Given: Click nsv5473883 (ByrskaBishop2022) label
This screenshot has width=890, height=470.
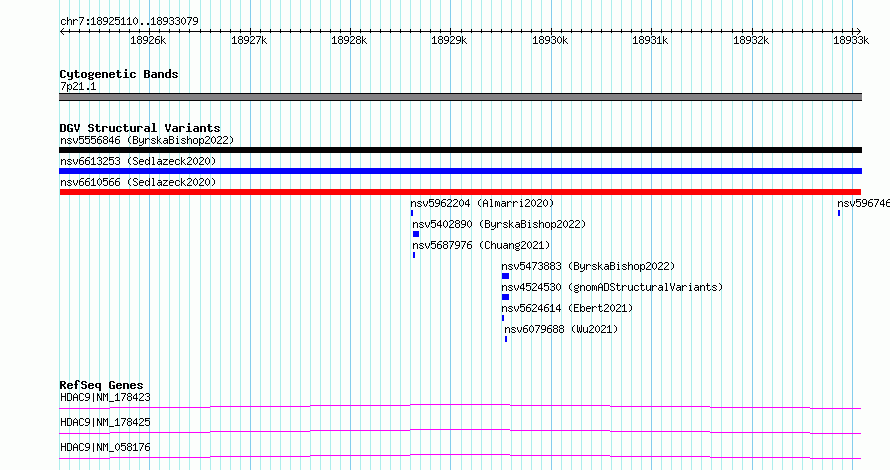Looking at the screenshot, I should coord(588,266).
